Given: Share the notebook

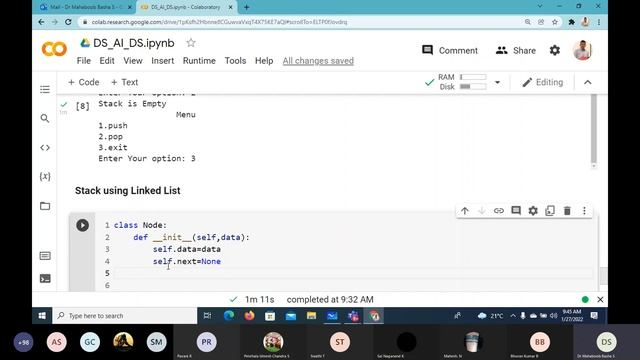Looking at the screenshot, I should (x=516, y=51).
